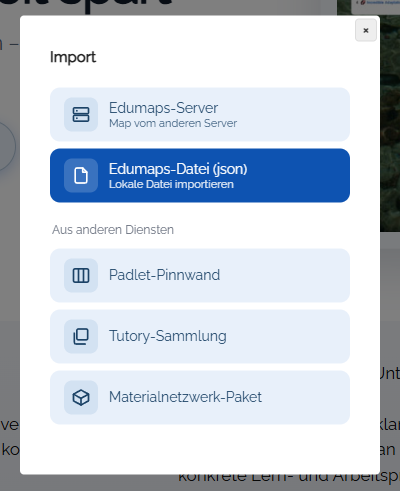
Task: Choose the Materialnetzwerk-Paket import label
Action: click(x=185, y=397)
